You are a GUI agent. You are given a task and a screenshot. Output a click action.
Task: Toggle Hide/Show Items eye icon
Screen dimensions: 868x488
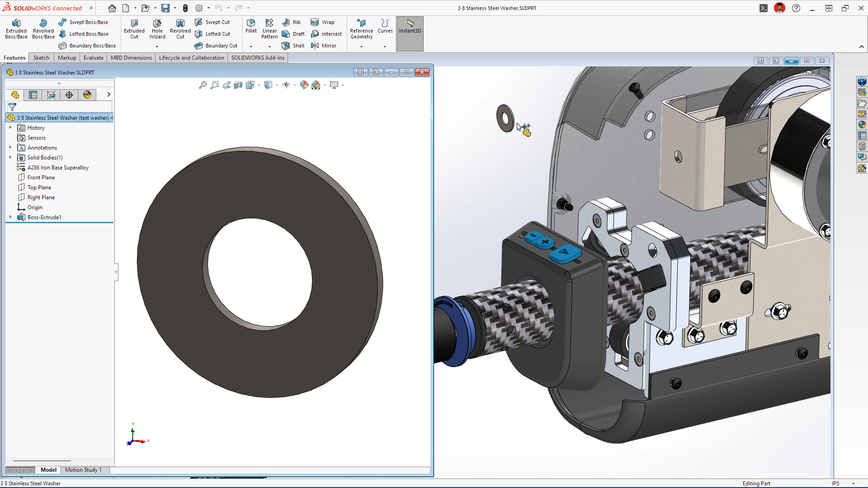click(288, 84)
